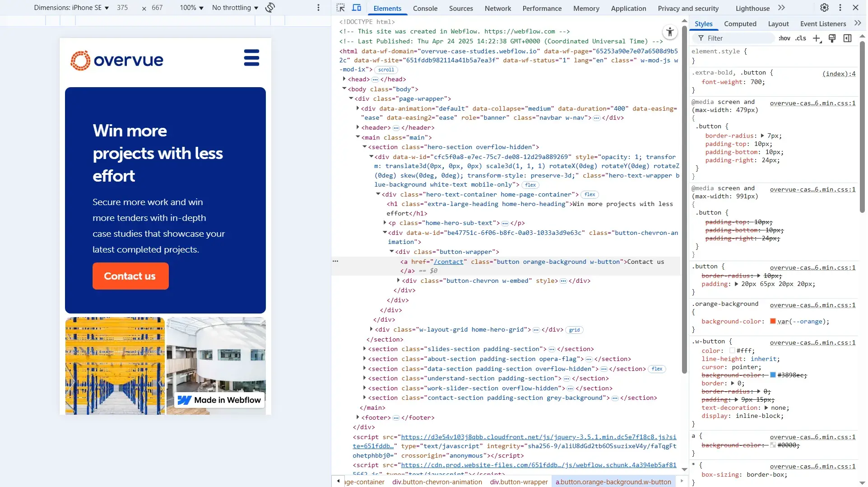Switch to the Computed styles tab

pyautogui.click(x=740, y=23)
